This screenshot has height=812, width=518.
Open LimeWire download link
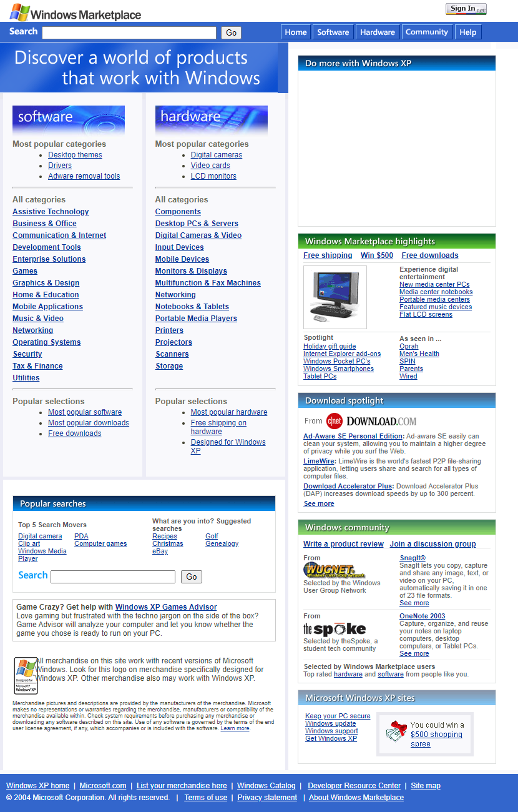(319, 461)
